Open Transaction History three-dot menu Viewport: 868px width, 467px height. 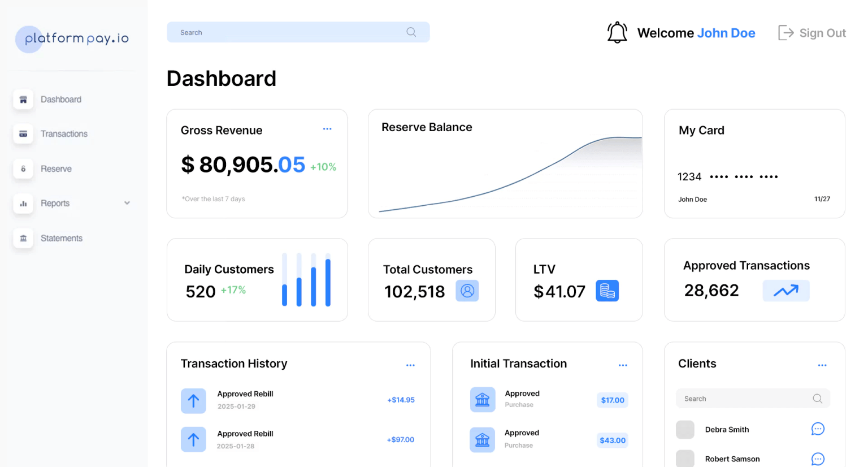(410, 365)
